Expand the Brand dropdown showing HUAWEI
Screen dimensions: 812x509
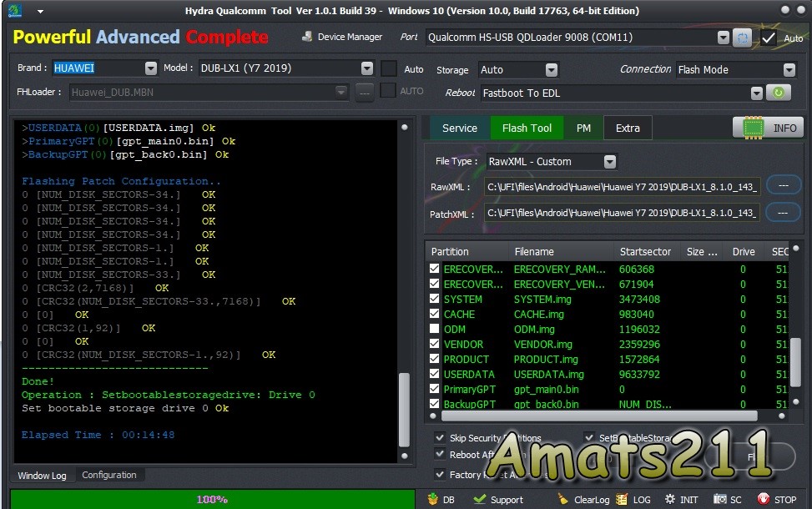click(x=150, y=68)
